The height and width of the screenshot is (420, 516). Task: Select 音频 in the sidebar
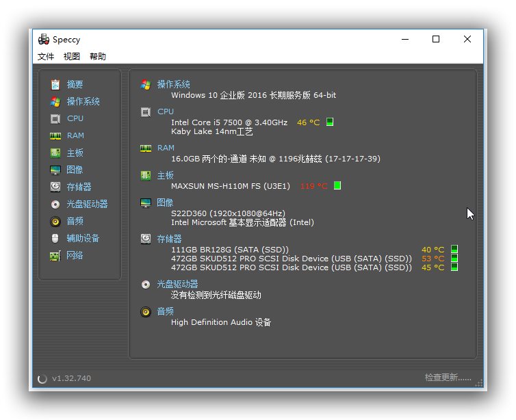pyautogui.click(x=75, y=222)
